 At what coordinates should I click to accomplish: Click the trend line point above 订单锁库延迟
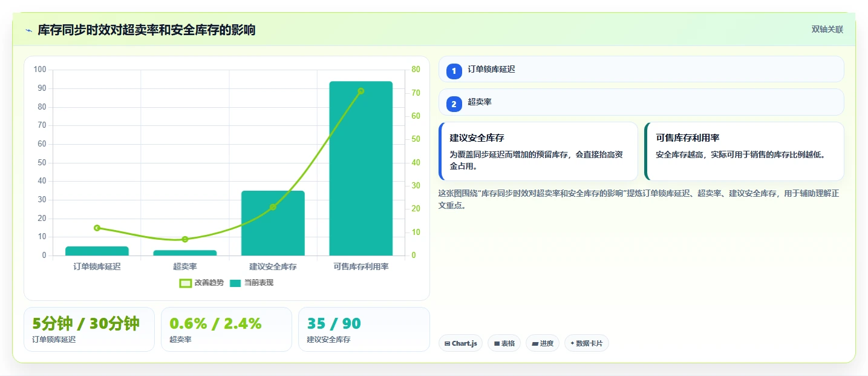[97, 228]
